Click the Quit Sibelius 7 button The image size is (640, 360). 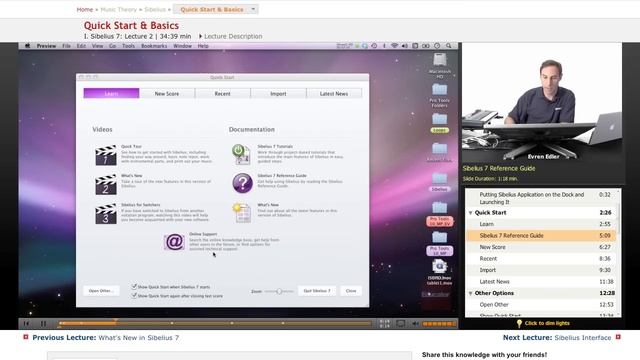(x=317, y=291)
